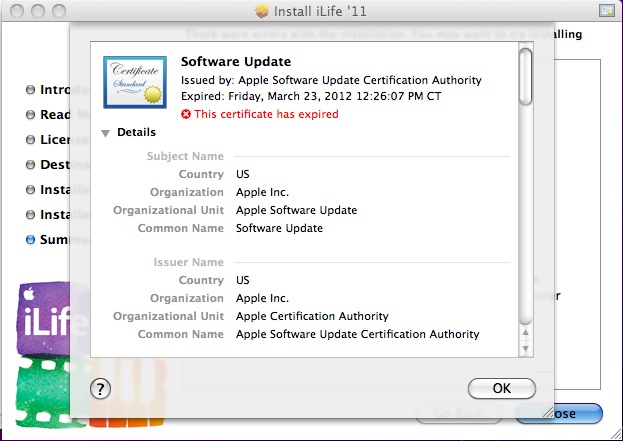Open help with the question mark button

pos(100,389)
